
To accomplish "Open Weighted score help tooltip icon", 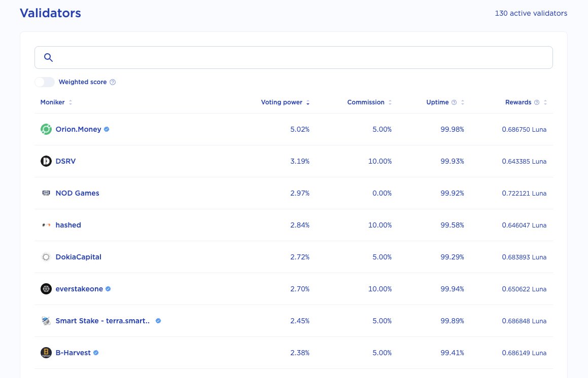I will coord(113,82).
